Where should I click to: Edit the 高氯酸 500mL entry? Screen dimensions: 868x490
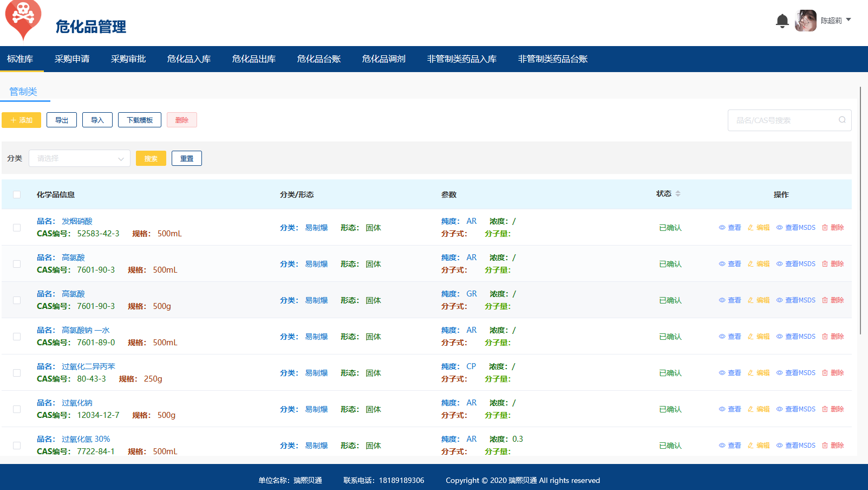point(759,264)
